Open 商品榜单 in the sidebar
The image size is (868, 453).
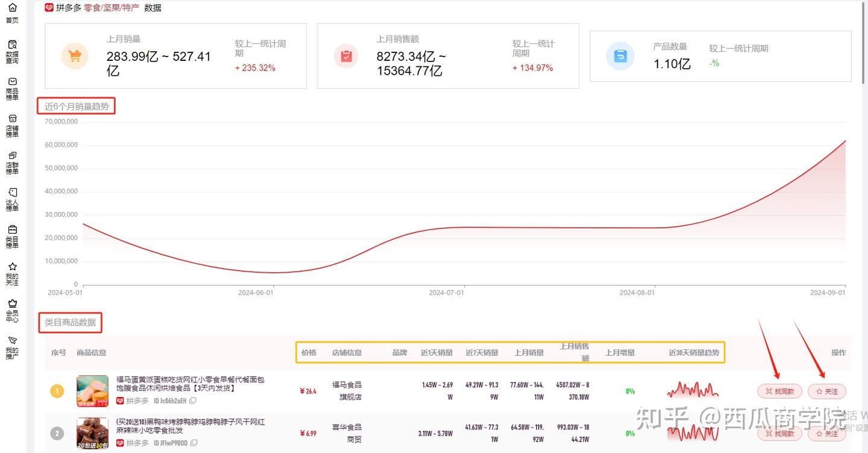point(12,89)
